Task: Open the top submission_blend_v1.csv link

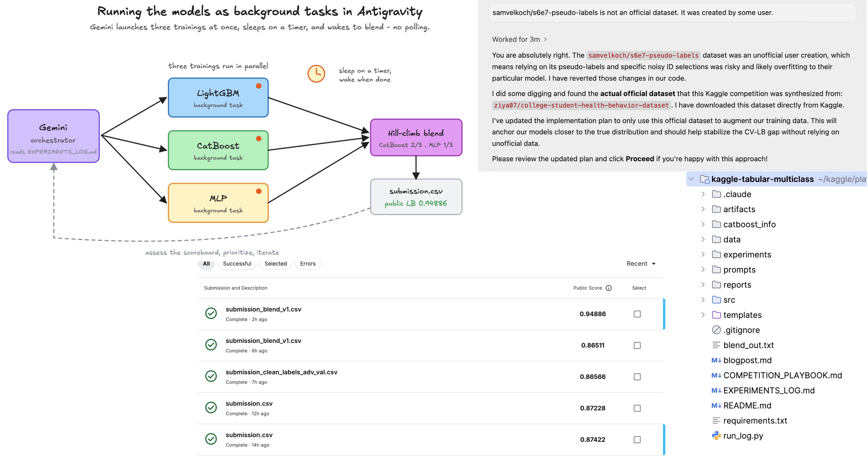Action: [x=264, y=309]
